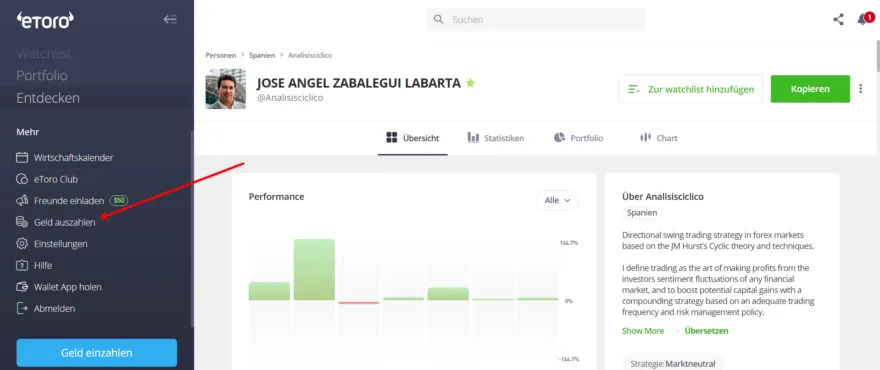Select Wallet App holen
Image resolution: width=880 pixels, height=370 pixels.
tap(68, 287)
